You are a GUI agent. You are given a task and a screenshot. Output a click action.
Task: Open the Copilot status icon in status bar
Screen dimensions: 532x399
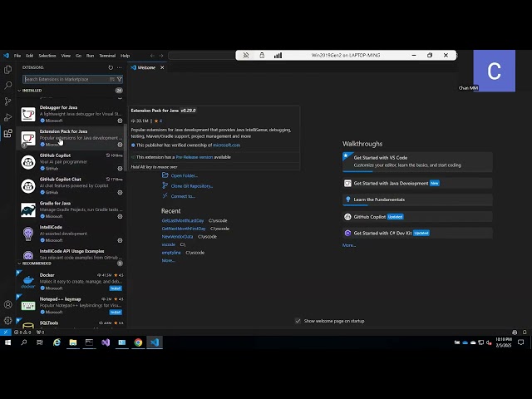click(x=515, y=332)
